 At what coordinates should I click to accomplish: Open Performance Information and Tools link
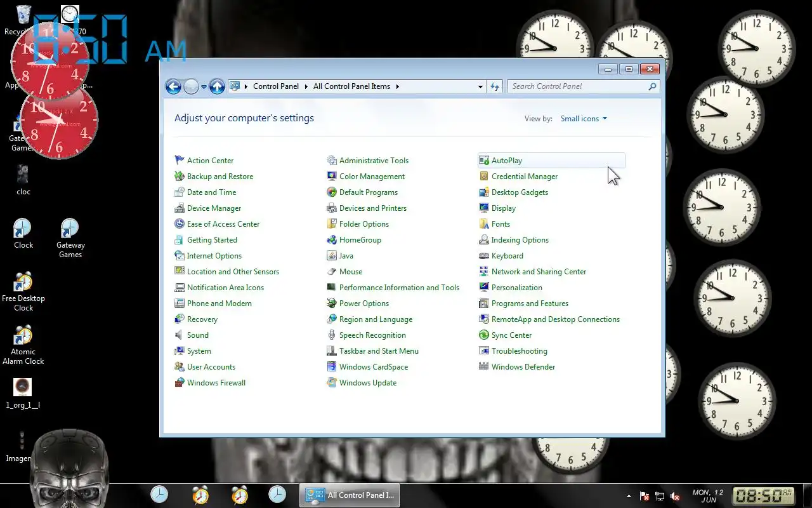pyautogui.click(x=399, y=288)
